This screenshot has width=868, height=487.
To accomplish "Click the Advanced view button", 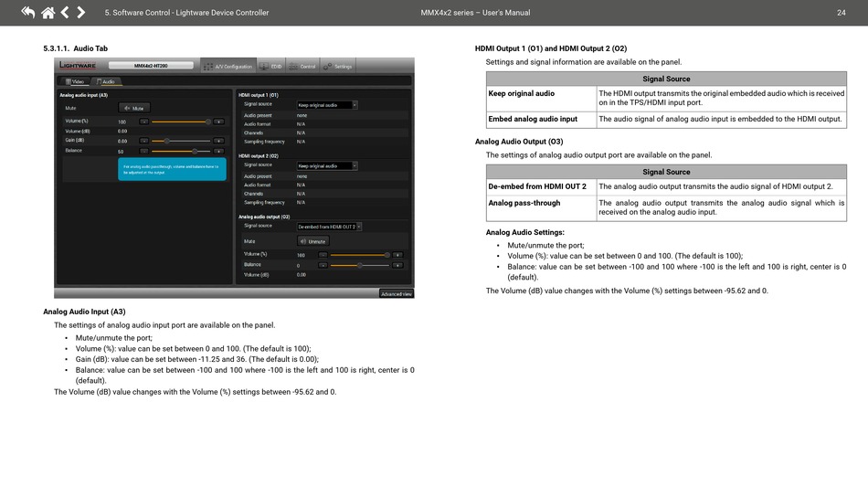I will click(397, 293).
